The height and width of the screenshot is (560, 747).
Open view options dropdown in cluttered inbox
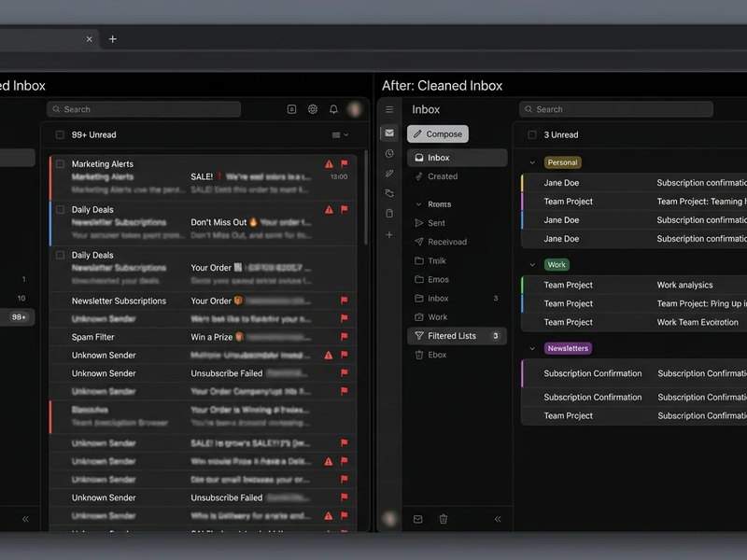click(340, 135)
